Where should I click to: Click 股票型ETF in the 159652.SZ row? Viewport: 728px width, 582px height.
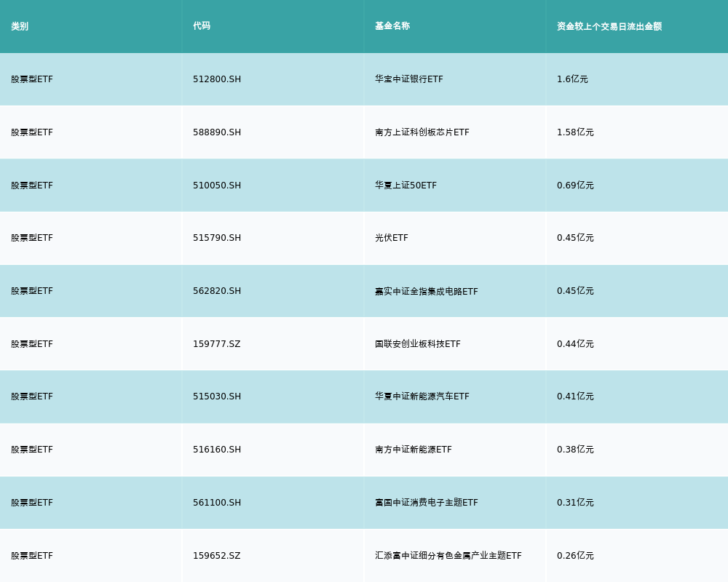click(32, 556)
